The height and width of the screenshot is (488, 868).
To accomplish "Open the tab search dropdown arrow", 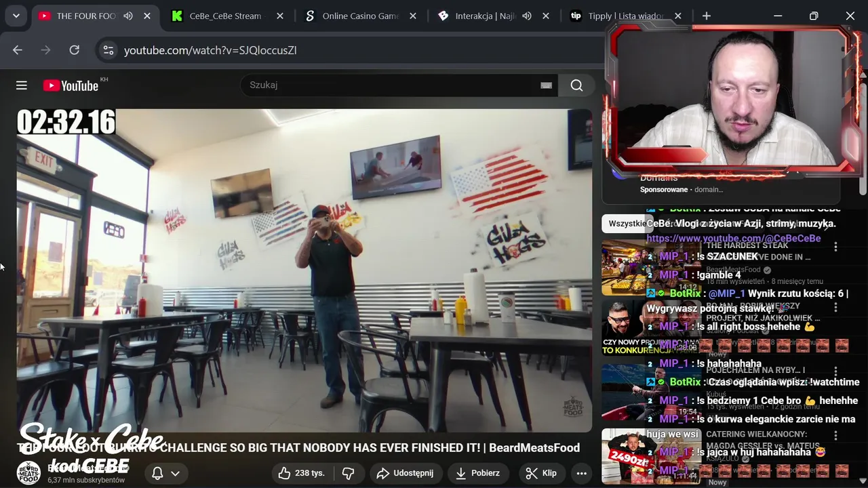I will pyautogui.click(x=16, y=16).
